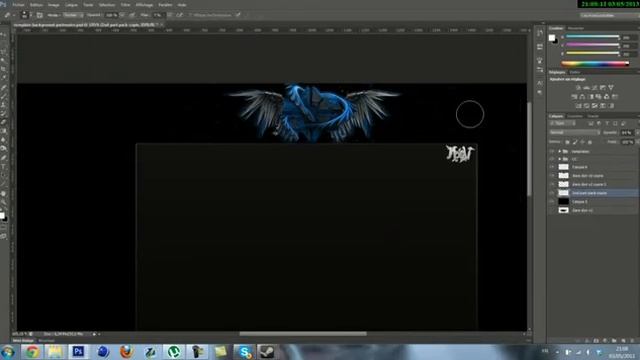Hide the Calque 6 layer

(x=552, y=167)
